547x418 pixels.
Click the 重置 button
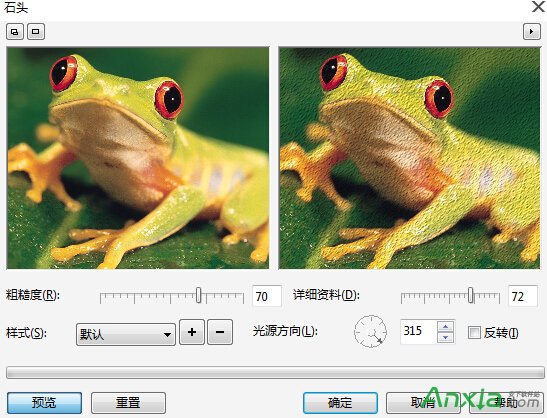coord(128,403)
